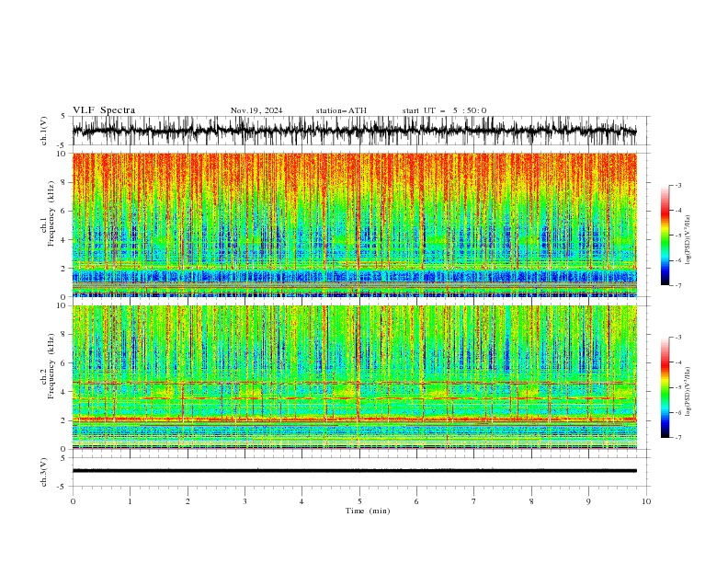
Task: Click the "ch.1(V)" waveform axis label
Action: click(44, 131)
